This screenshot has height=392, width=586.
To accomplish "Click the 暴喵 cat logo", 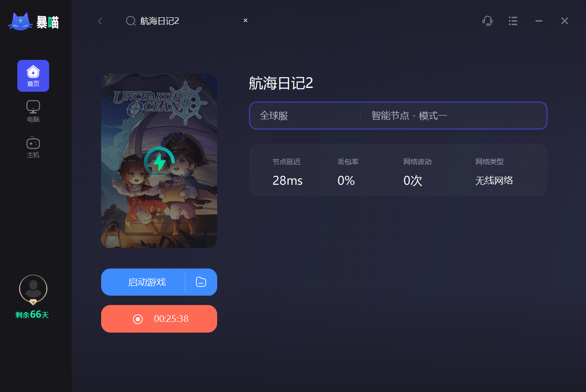I will click(34, 22).
